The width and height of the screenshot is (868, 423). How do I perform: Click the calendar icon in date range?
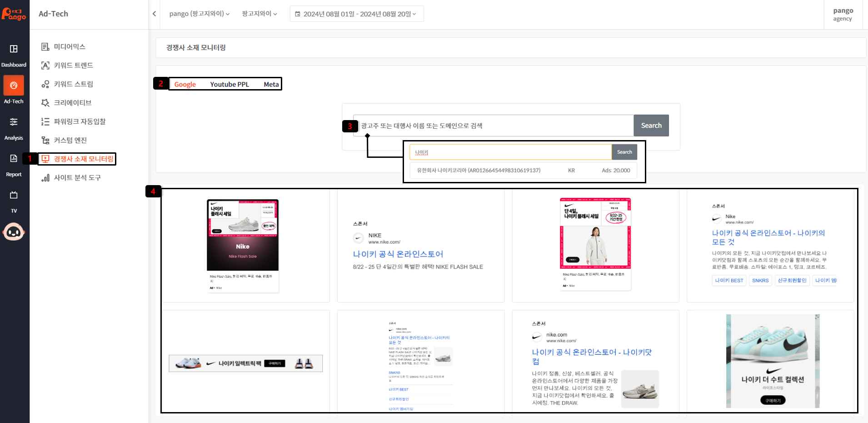coord(298,14)
